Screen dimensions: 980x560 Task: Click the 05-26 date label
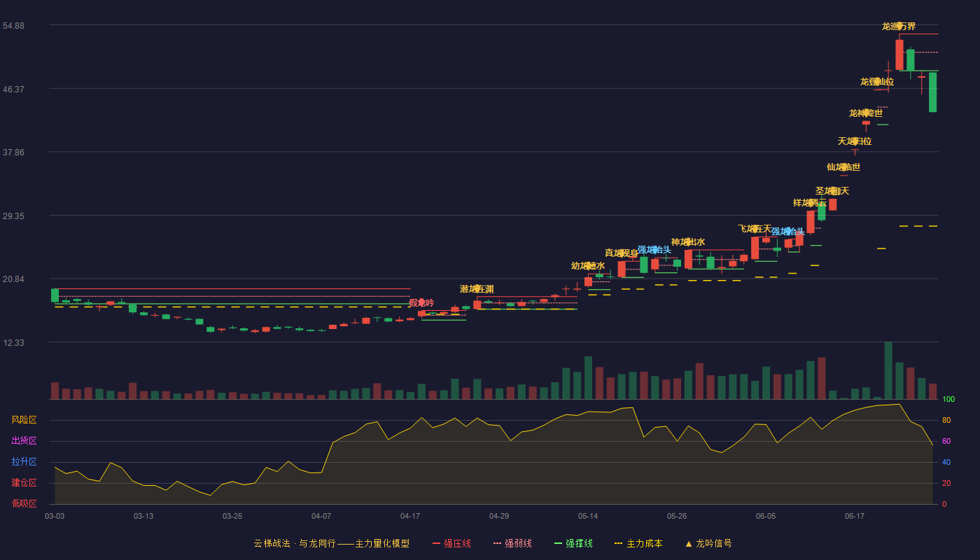click(x=677, y=516)
